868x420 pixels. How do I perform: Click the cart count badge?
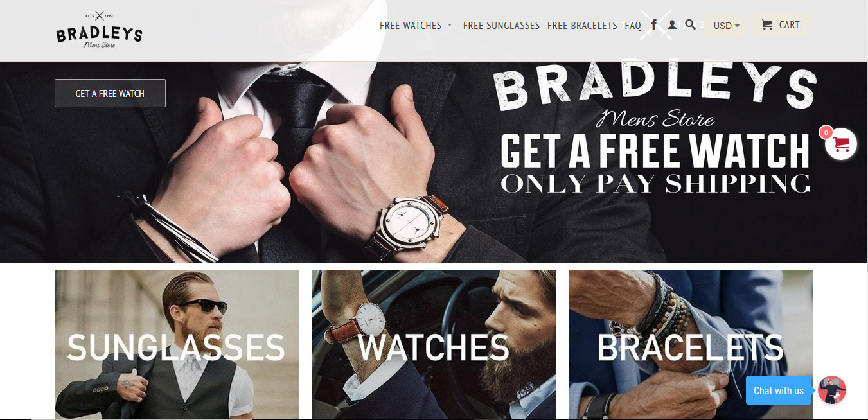[826, 132]
